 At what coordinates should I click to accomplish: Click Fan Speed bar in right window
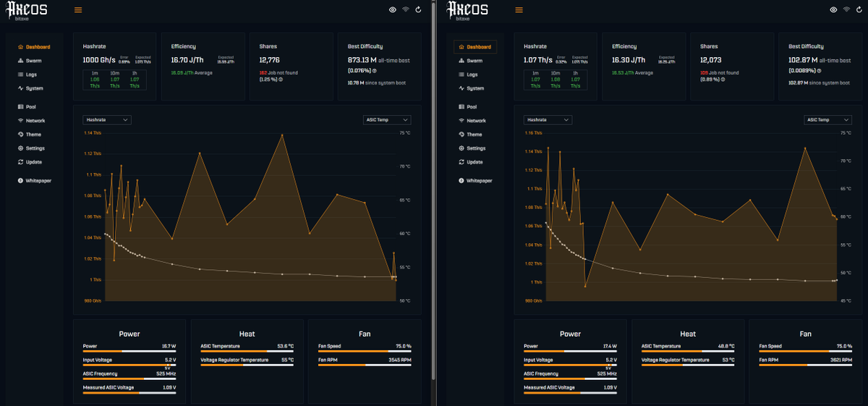coord(805,352)
